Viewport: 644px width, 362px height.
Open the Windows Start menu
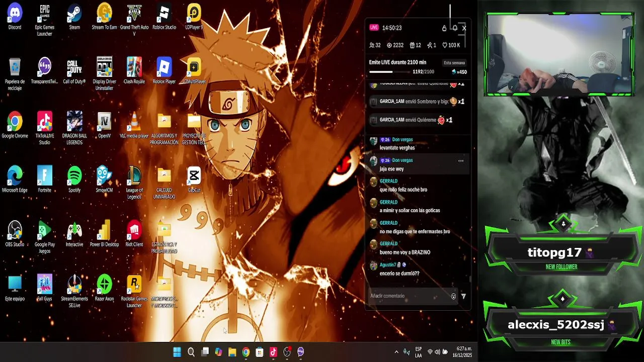[177, 352]
